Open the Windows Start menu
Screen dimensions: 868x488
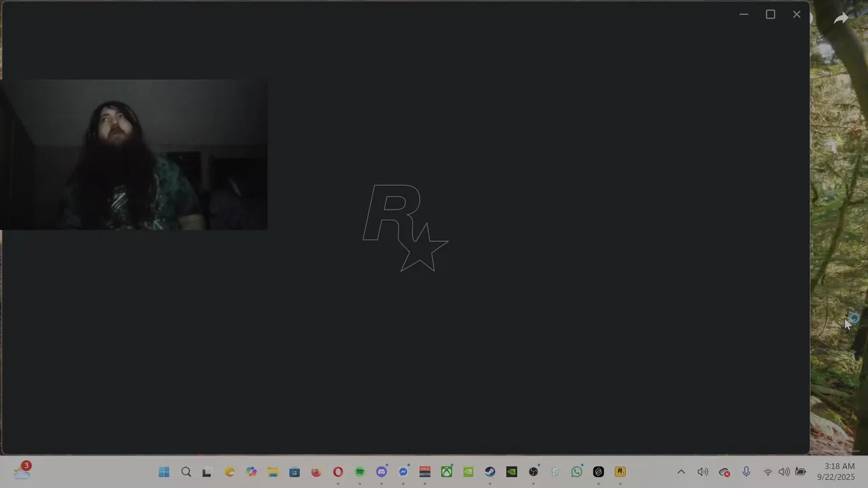164,472
